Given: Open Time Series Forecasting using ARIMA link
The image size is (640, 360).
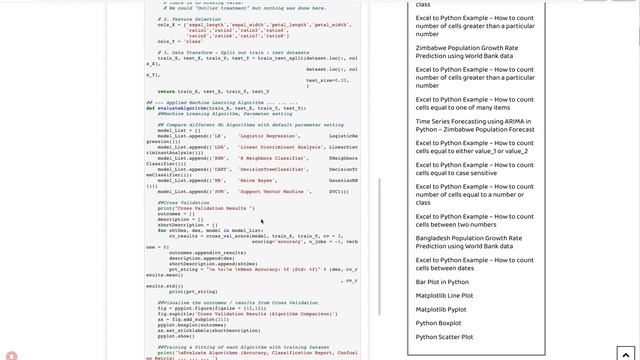Looking at the screenshot, I should (475, 125).
